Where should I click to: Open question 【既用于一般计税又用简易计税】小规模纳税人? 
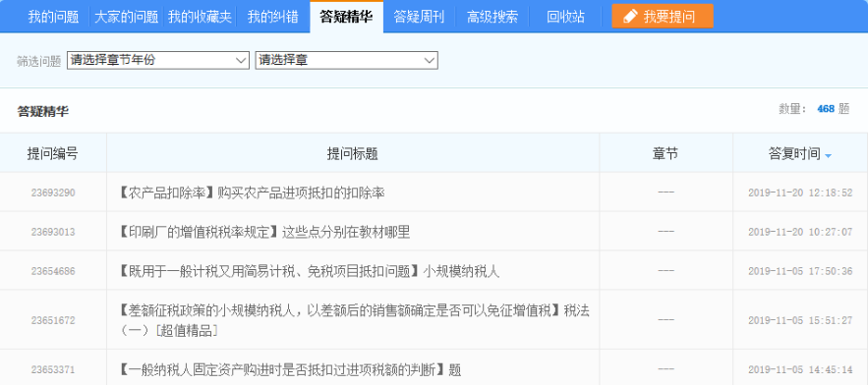point(309,272)
